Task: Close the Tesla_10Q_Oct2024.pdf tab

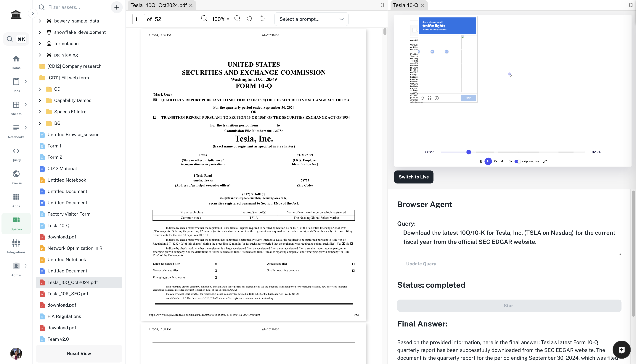Action: coord(191,6)
